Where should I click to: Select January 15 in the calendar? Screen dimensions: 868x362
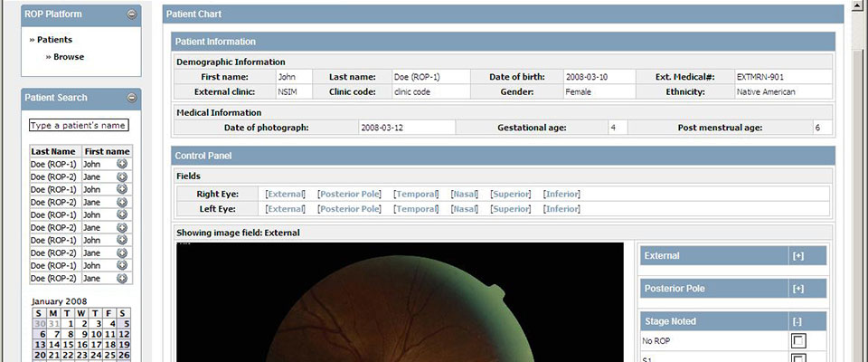(x=68, y=345)
